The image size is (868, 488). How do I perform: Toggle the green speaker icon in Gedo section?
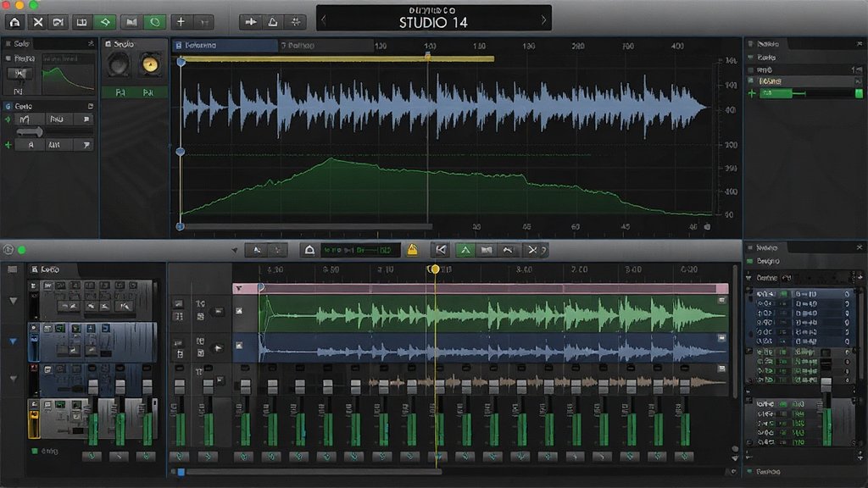point(8,119)
